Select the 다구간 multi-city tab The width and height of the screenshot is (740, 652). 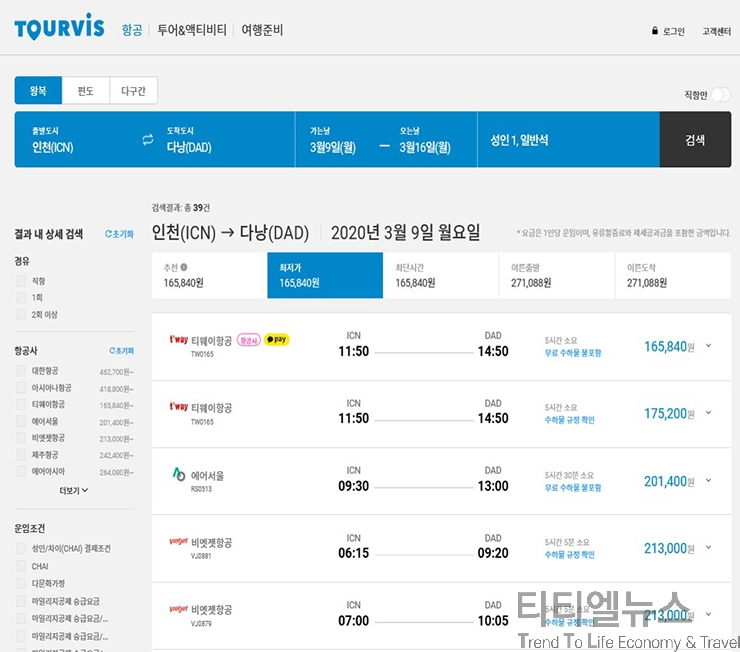(x=134, y=91)
